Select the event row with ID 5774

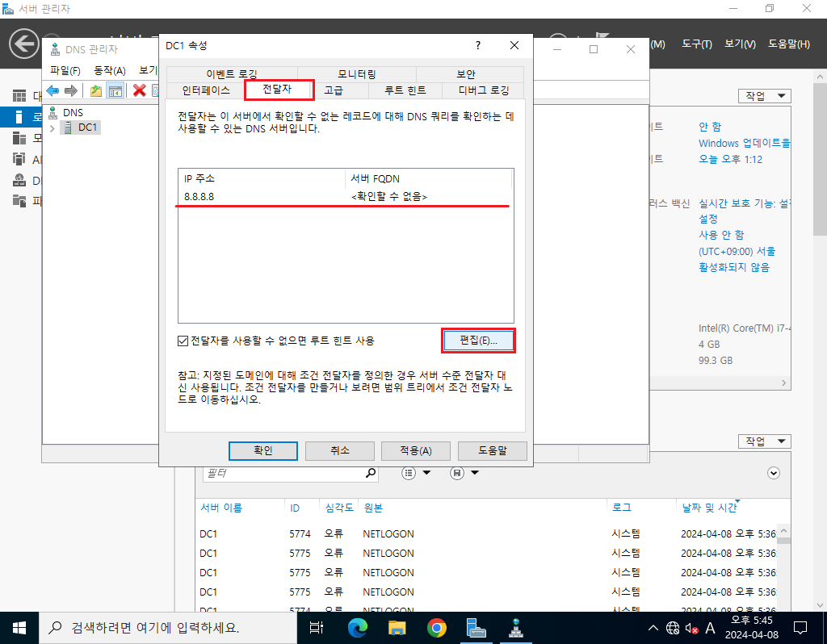click(x=487, y=534)
